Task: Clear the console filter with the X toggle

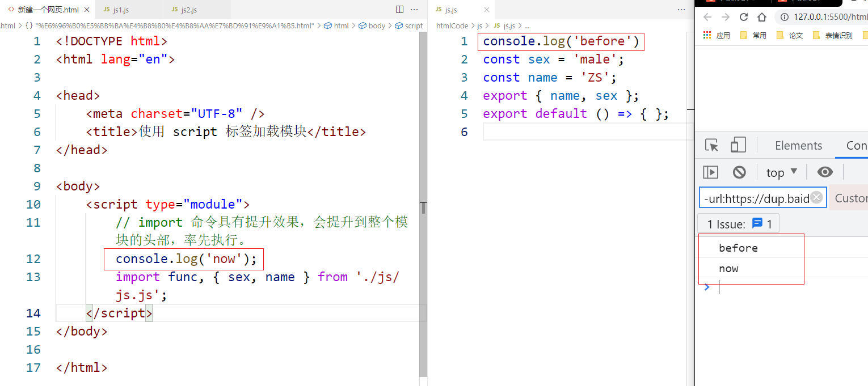Action: [x=816, y=197]
